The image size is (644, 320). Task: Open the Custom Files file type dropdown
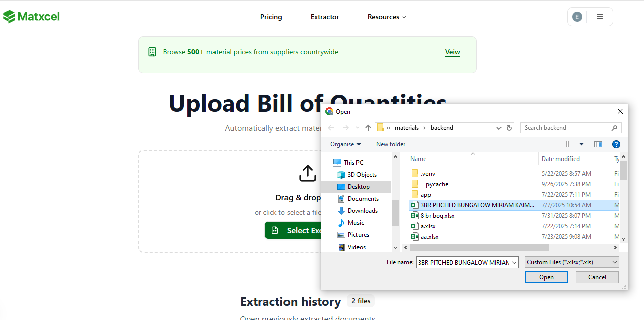[571, 262]
